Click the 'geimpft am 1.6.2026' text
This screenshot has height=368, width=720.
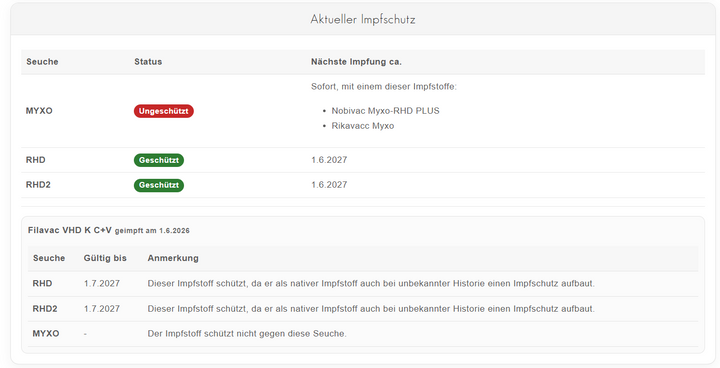(x=152, y=231)
